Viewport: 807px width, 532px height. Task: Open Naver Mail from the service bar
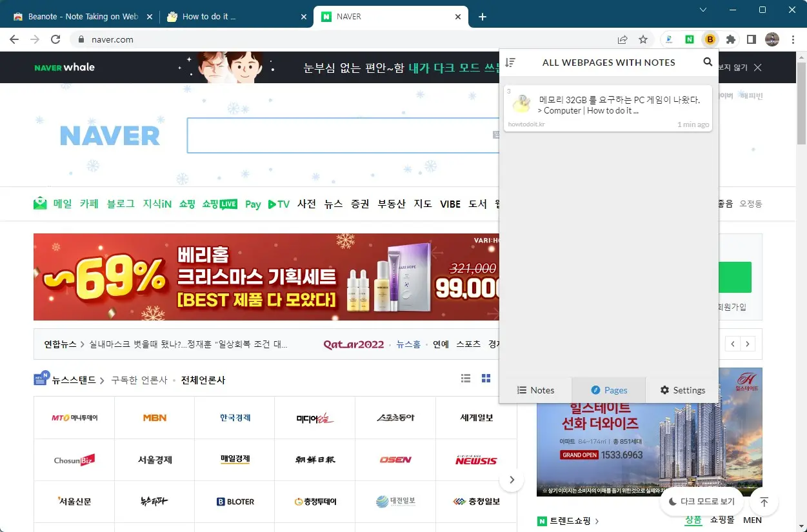point(62,204)
